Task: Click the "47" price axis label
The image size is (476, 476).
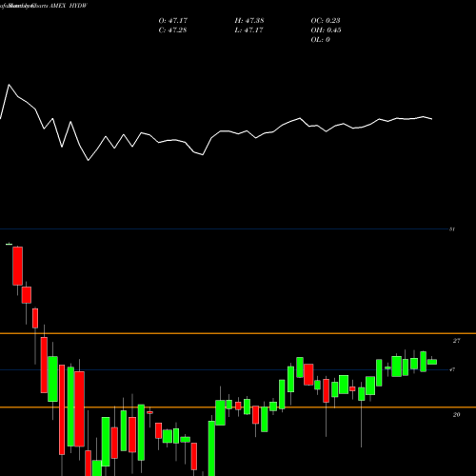Action: click(452, 369)
